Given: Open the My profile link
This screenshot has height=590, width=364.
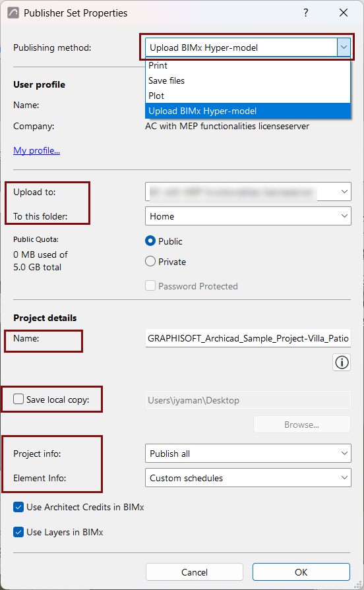Looking at the screenshot, I should 36,150.
